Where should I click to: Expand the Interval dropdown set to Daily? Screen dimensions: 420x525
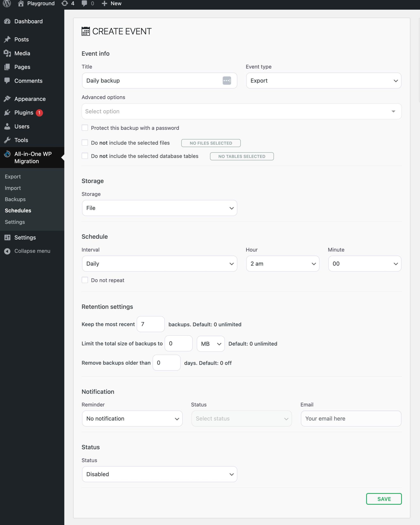[x=160, y=264]
